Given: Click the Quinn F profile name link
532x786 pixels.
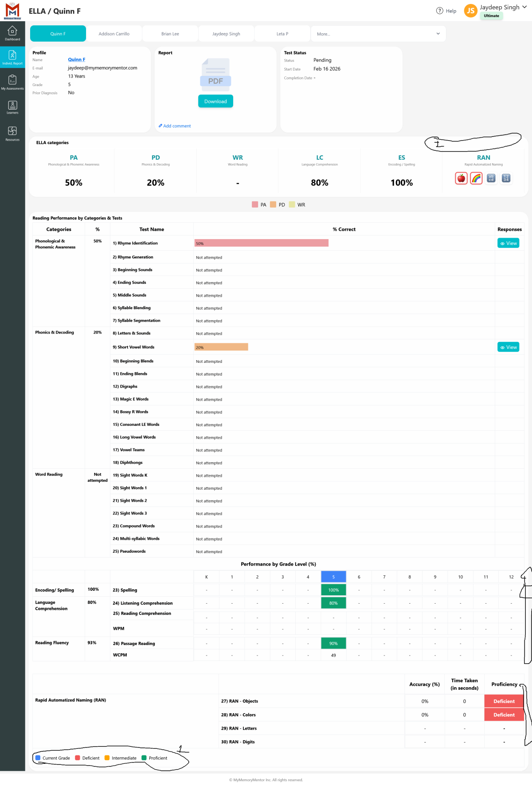Looking at the screenshot, I should coord(77,59).
